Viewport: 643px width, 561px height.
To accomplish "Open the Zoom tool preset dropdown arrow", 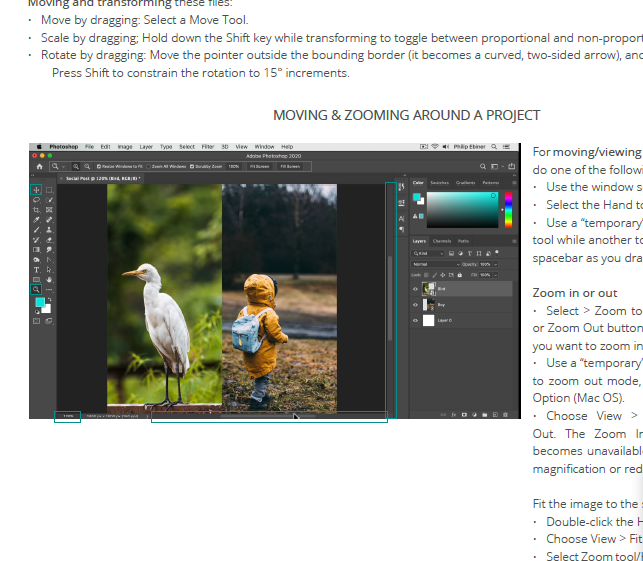I will click(x=64, y=166).
